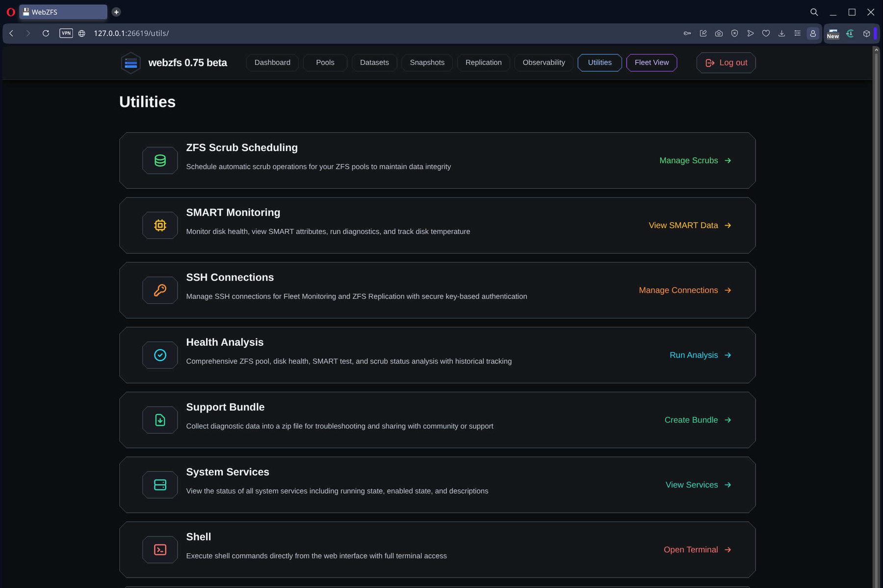Click the webzfs 0.75 beta title
This screenshot has width=883, height=588.
pyautogui.click(x=187, y=63)
